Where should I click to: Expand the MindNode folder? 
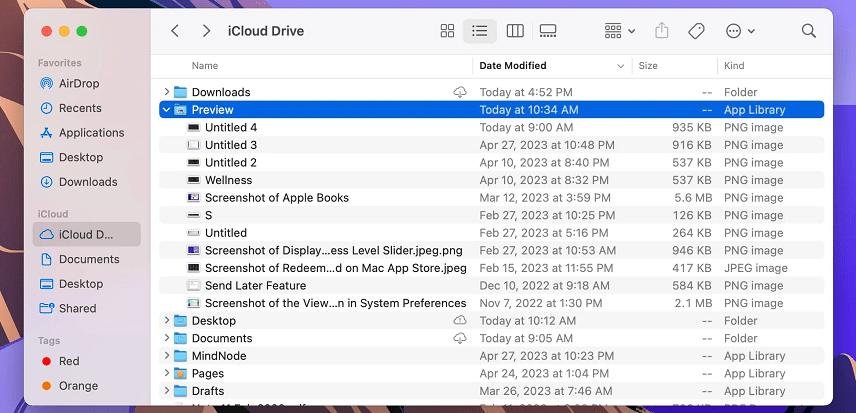(167, 355)
